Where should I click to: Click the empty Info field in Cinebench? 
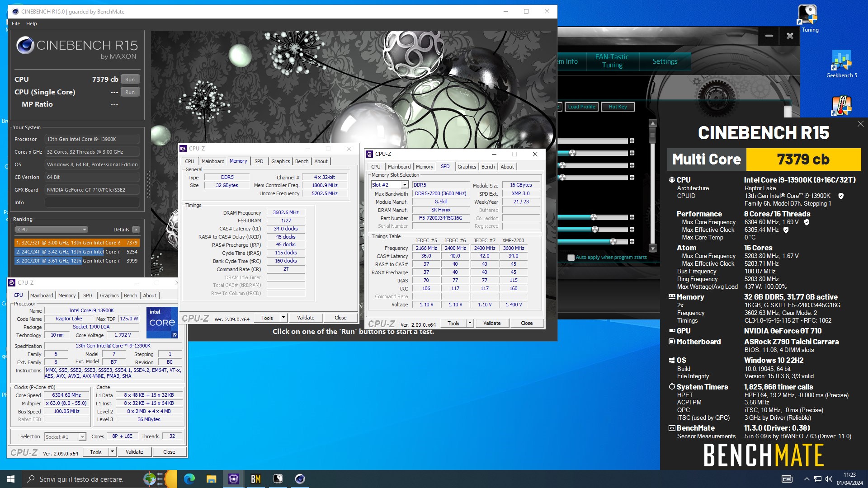tap(92, 202)
